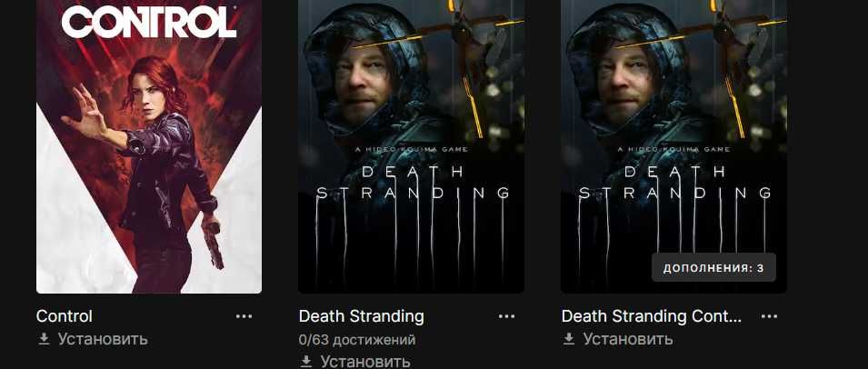868x369 pixels.
Task: Open the Death Stranding Cont... title link
Action: pos(652,316)
